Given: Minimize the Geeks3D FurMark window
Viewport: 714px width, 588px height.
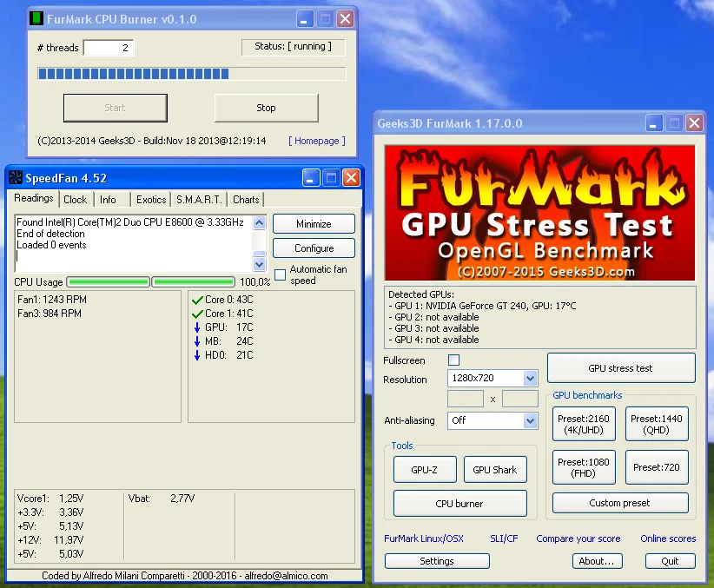Looking at the screenshot, I should click(653, 123).
